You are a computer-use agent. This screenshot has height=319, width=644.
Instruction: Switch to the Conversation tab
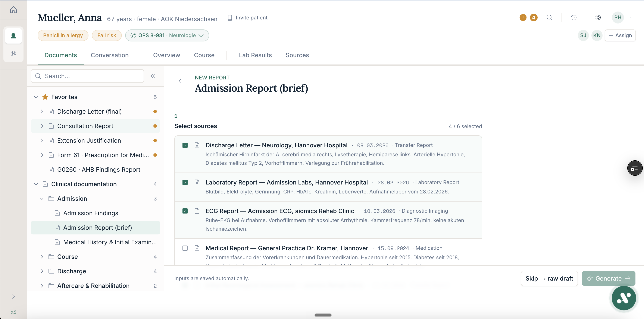pos(109,55)
